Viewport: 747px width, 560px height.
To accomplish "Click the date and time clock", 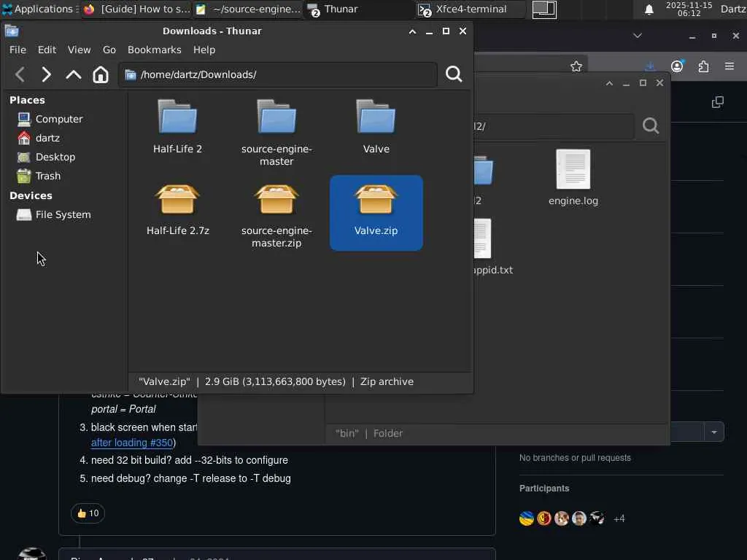I will click(689, 9).
